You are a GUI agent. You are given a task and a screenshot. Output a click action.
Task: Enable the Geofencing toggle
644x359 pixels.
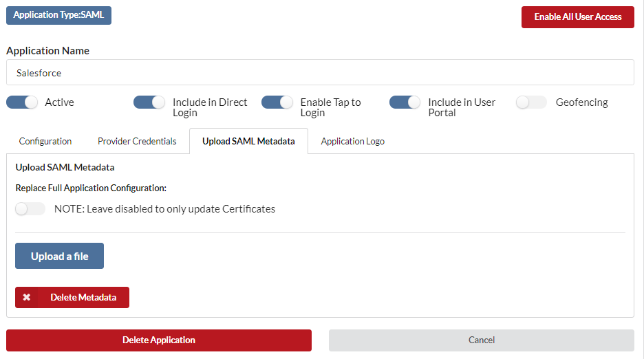pos(531,102)
